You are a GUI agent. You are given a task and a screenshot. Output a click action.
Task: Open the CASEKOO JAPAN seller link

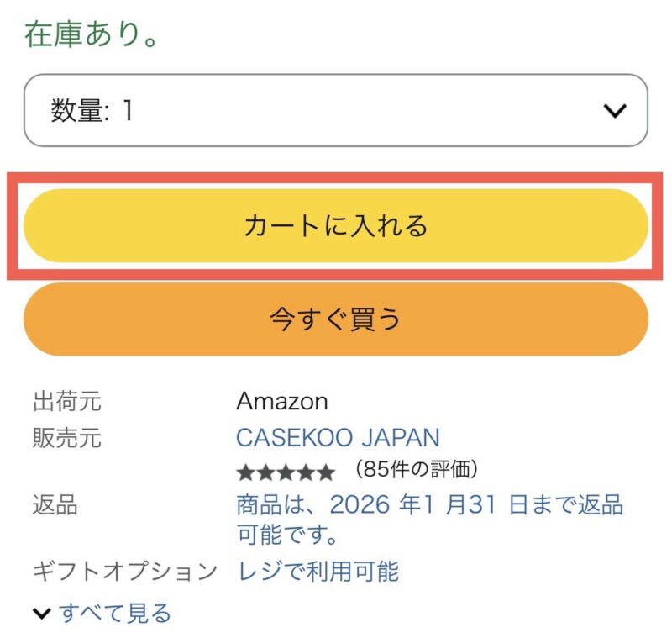338,437
